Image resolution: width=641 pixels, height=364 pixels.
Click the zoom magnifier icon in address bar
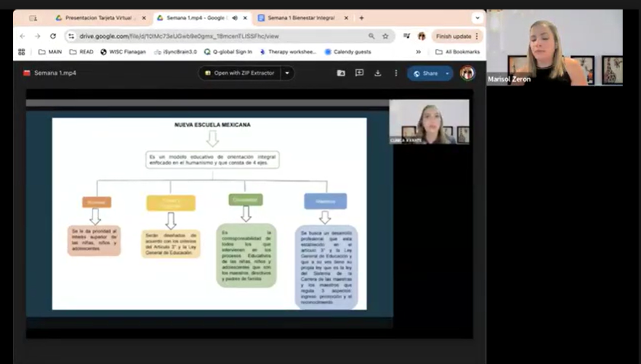point(371,36)
